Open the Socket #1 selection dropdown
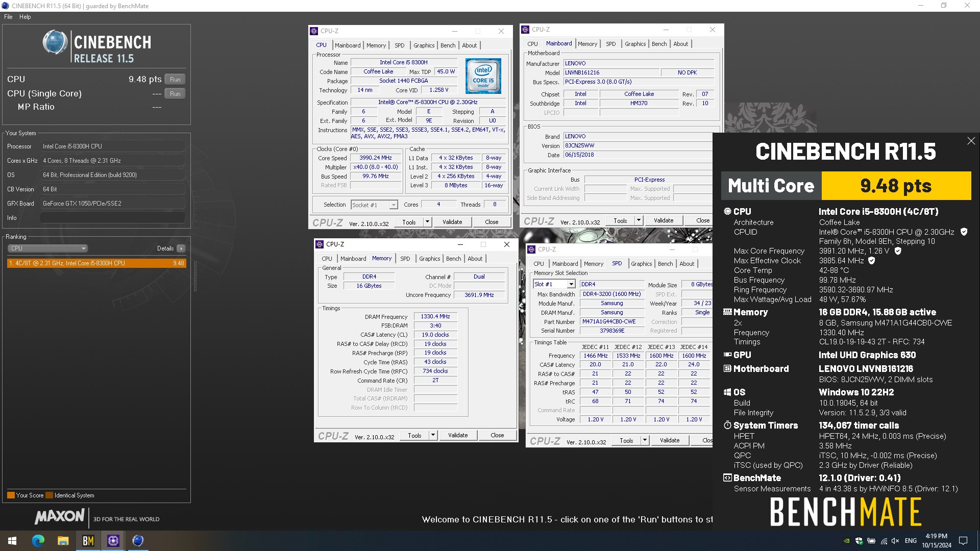The height and width of the screenshot is (551, 980). [x=374, y=205]
